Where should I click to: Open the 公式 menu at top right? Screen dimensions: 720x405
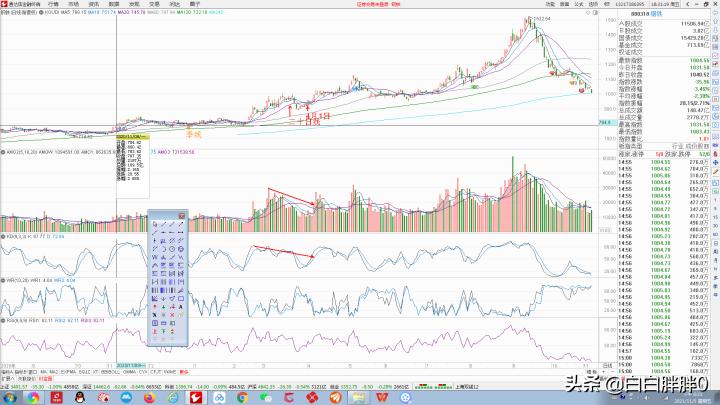[579, 4]
